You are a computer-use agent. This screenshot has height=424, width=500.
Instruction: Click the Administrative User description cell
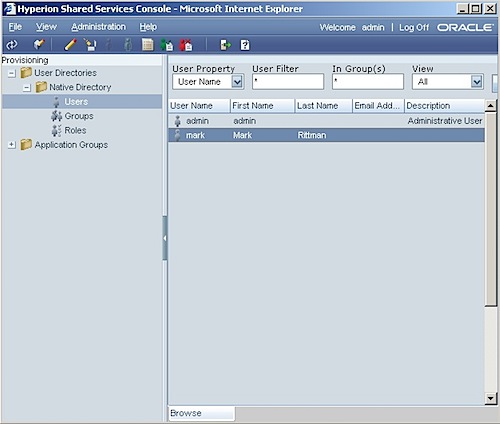click(x=445, y=121)
